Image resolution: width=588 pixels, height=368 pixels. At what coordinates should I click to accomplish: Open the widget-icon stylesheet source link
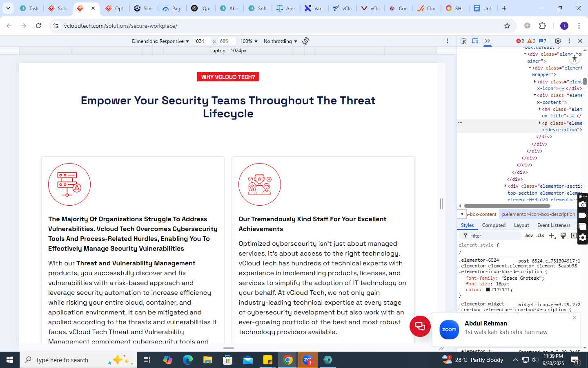point(549,305)
